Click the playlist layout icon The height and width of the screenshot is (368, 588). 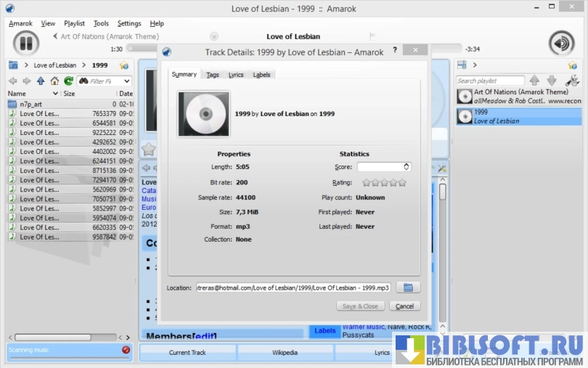point(462,65)
